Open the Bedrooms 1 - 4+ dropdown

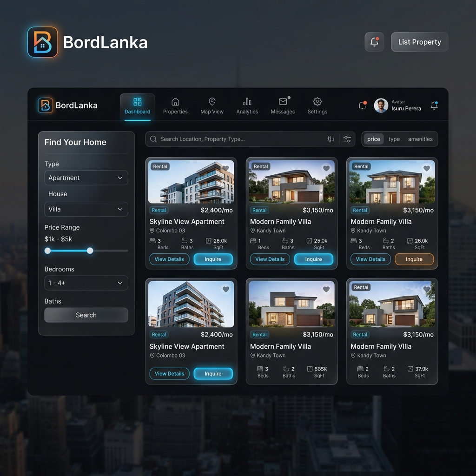point(86,283)
